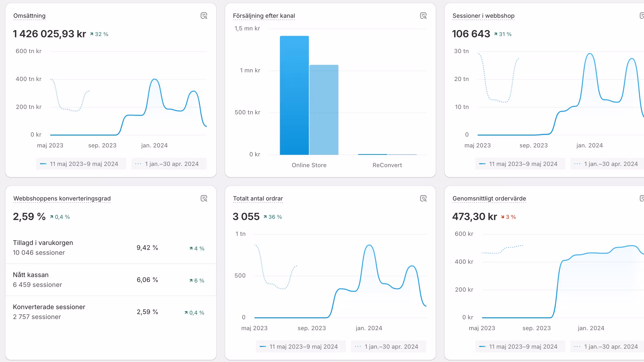Click Webbshoppens konverteringsgrad title
Image resolution: width=644 pixels, height=362 pixels.
[62, 198]
